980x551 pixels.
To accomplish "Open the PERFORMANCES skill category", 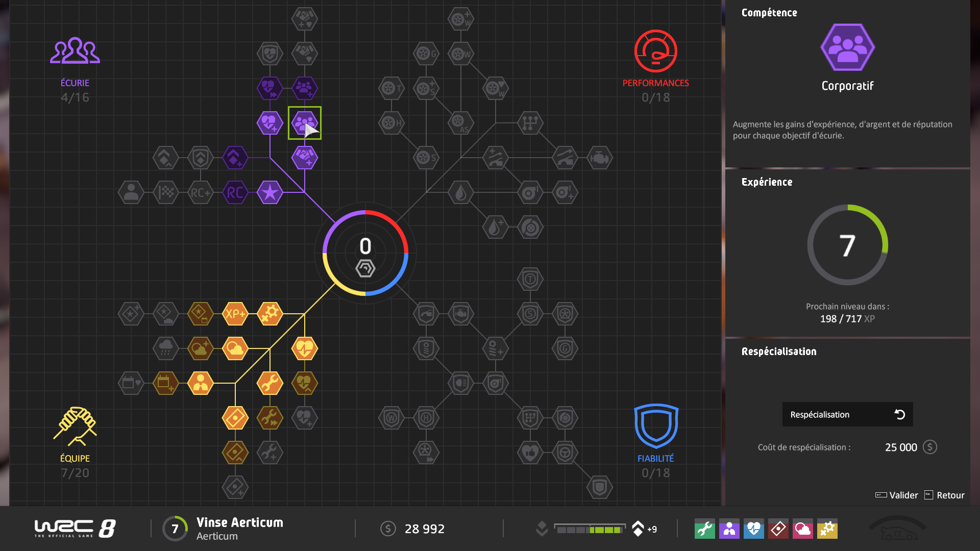I will [655, 66].
